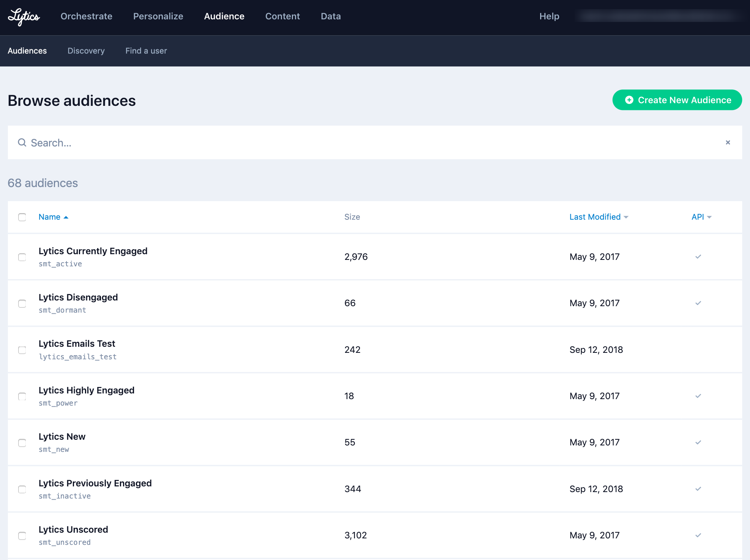
Task: Open Find a user tab
Action: pyautogui.click(x=146, y=51)
